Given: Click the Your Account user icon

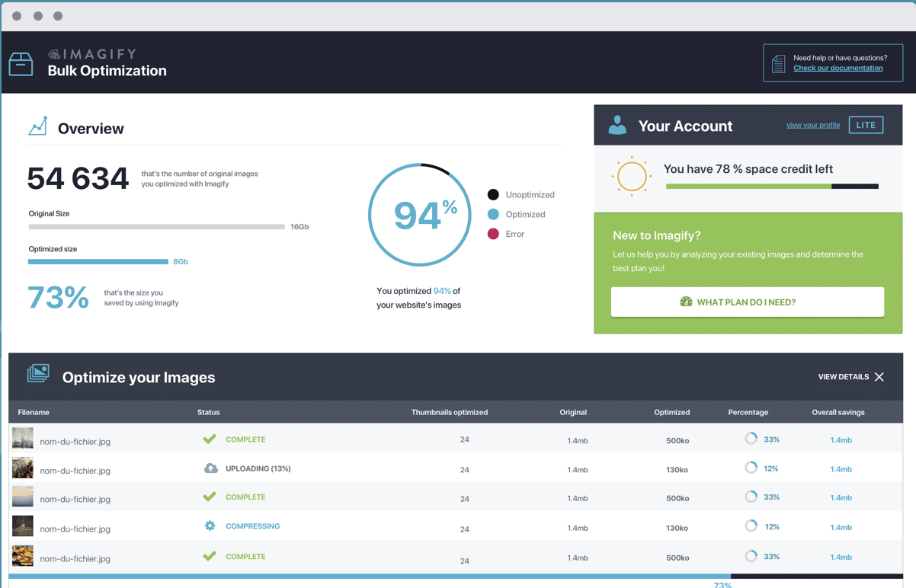Looking at the screenshot, I should click(x=617, y=126).
